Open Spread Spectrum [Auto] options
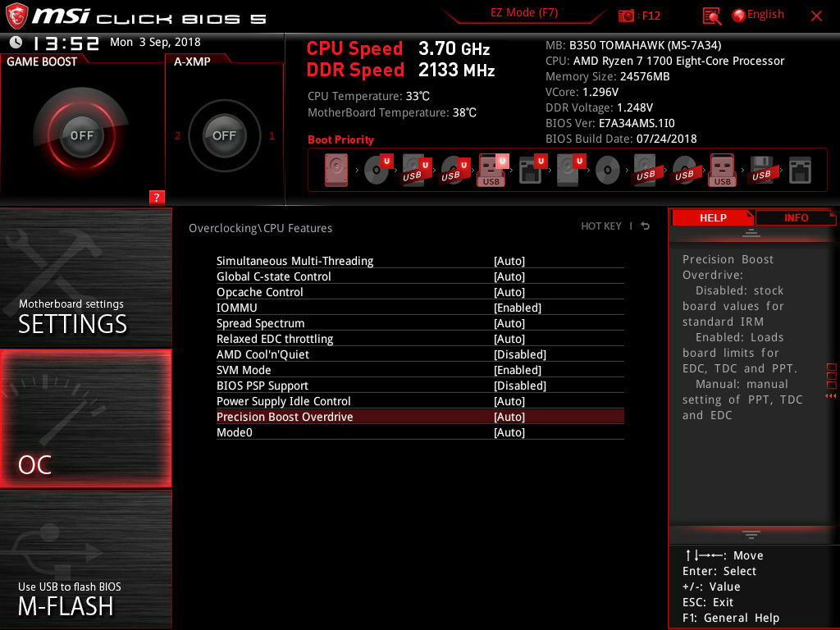Image resolution: width=840 pixels, height=630 pixels. coord(509,323)
